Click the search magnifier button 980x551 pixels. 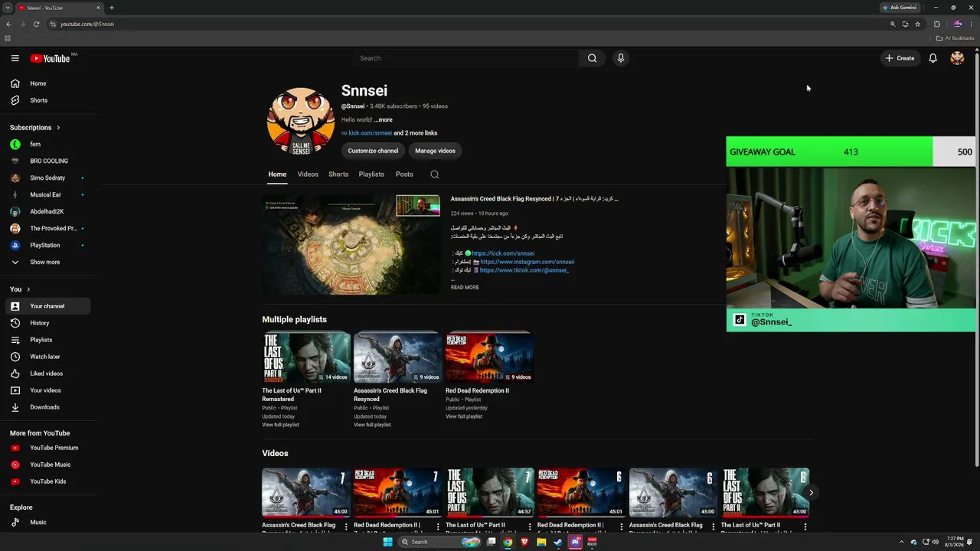coord(592,58)
